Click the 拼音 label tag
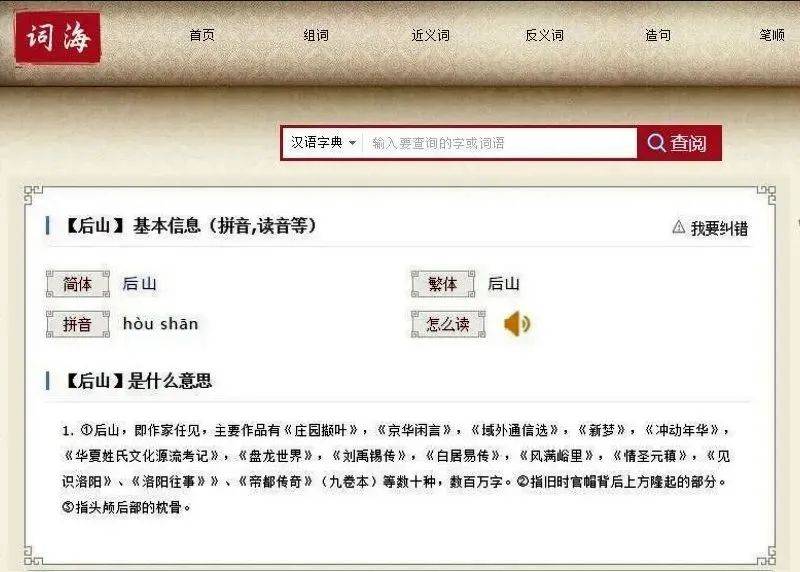800x572 pixels. (x=78, y=324)
